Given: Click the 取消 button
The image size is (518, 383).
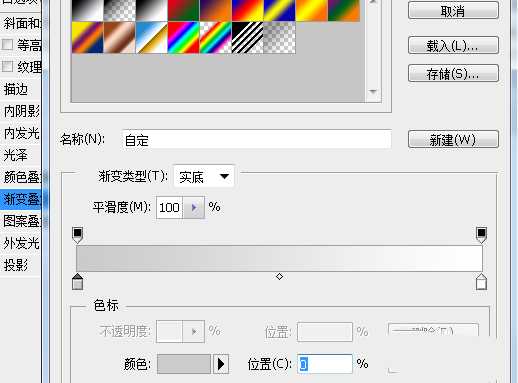Looking at the screenshot, I should pos(453,11).
